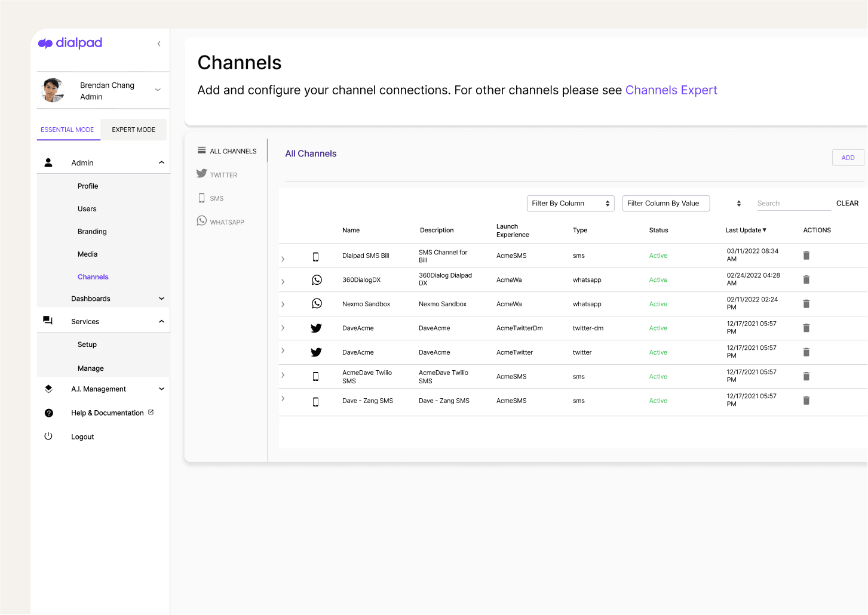
Task: Click the Search input field
Action: 793,203
